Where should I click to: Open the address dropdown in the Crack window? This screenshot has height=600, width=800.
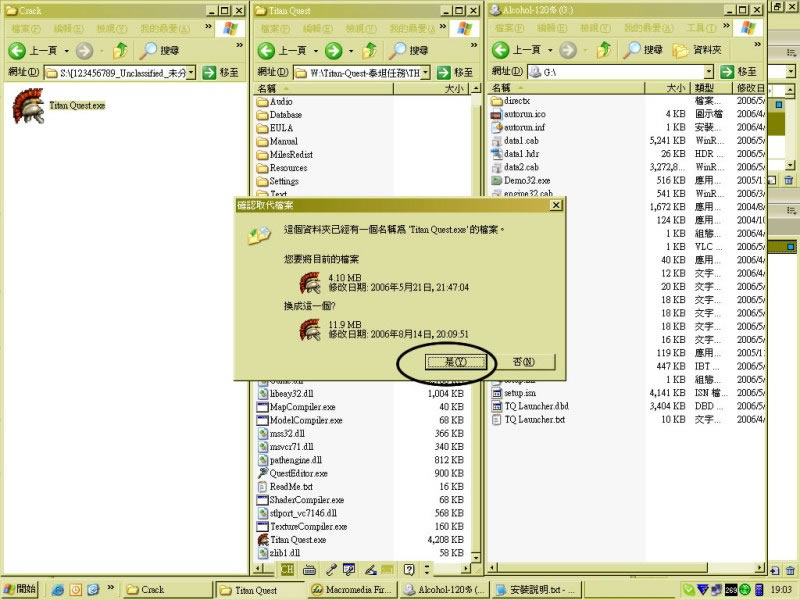[191, 73]
